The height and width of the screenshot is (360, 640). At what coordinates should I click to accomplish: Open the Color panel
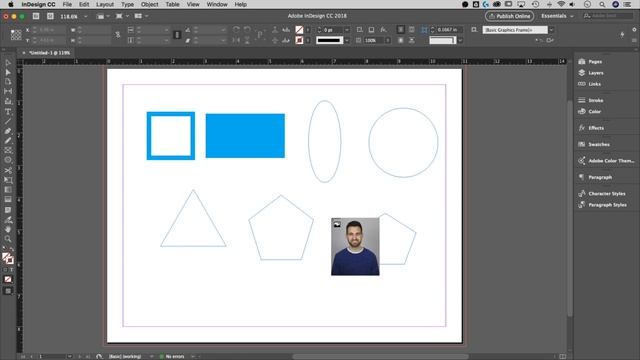[589, 111]
